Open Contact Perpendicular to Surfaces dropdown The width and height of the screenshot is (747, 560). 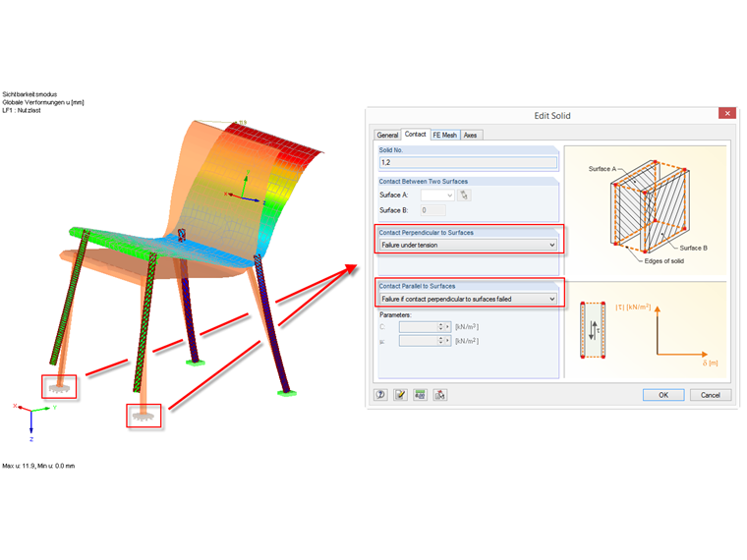click(468, 245)
